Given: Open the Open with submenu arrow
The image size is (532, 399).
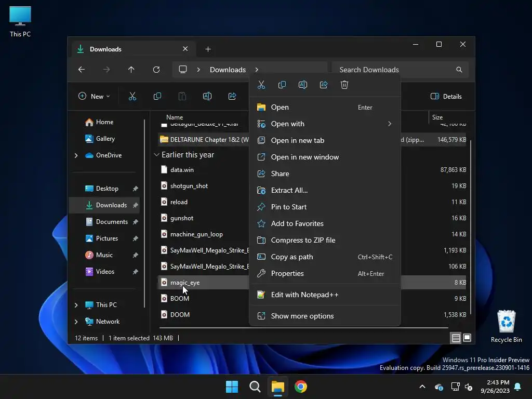Looking at the screenshot, I should (390, 124).
